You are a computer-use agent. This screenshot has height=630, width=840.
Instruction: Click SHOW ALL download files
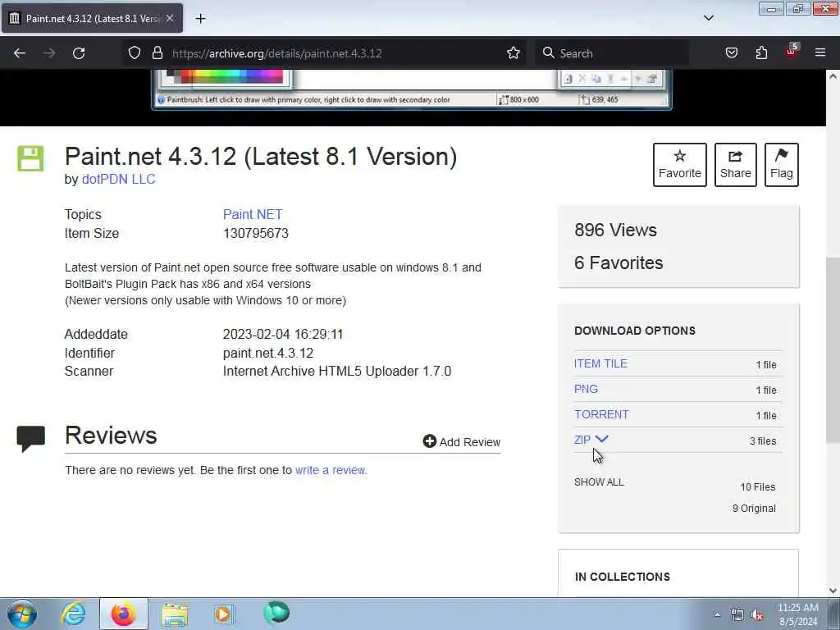pyautogui.click(x=599, y=482)
